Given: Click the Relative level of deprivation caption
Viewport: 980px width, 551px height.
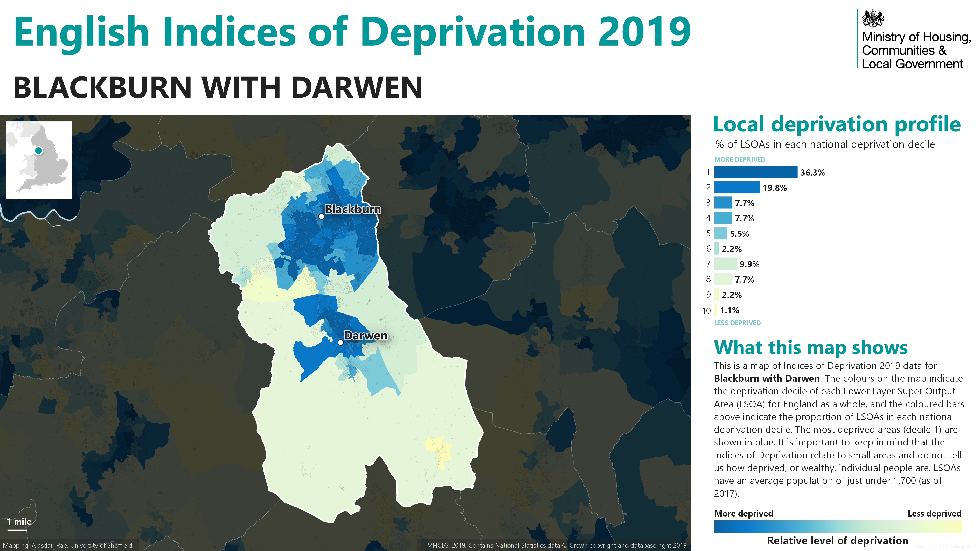Looking at the screenshot, I should click(x=837, y=540).
